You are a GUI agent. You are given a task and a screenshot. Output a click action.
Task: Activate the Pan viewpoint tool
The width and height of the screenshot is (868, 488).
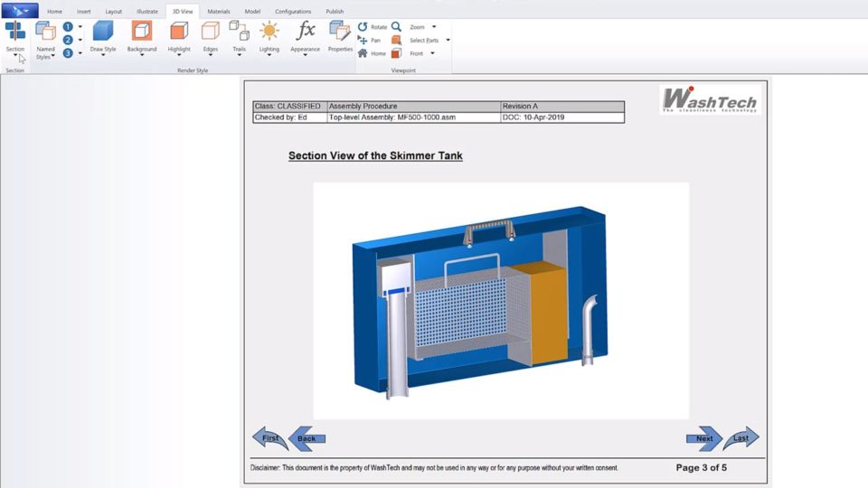(x=371, y=41)
